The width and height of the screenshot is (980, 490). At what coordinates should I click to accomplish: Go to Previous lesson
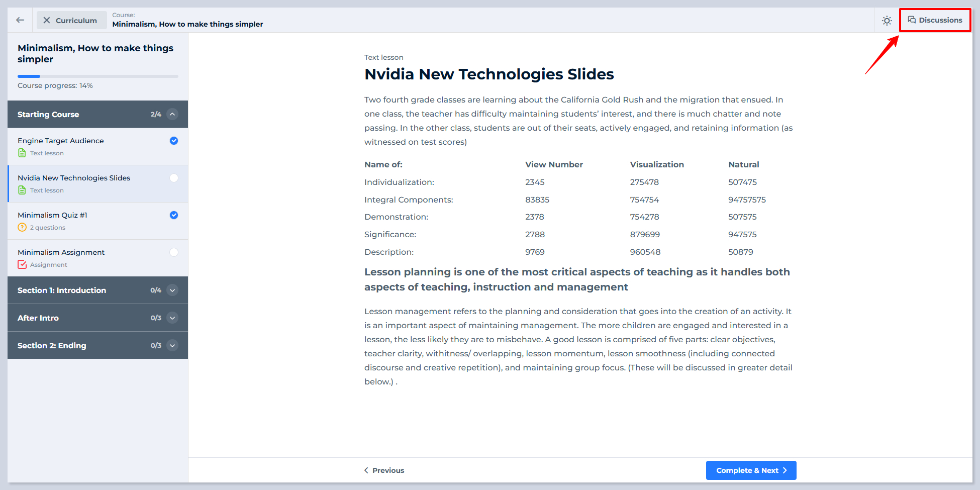tap(384, 470)
